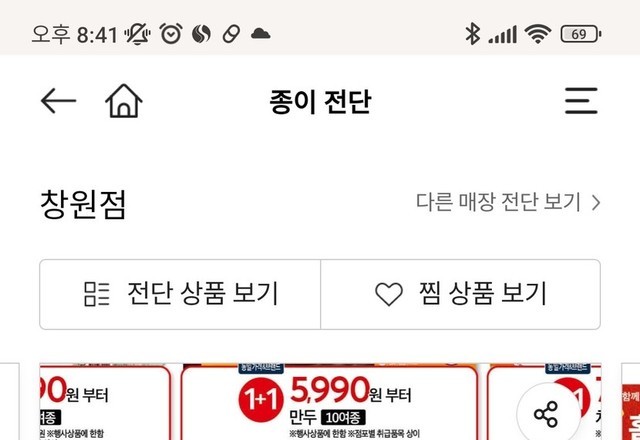640x440 pixels.
Task: Open the 1+1 만두 5,990원 flyer item
Action: [x=329, y=402]
